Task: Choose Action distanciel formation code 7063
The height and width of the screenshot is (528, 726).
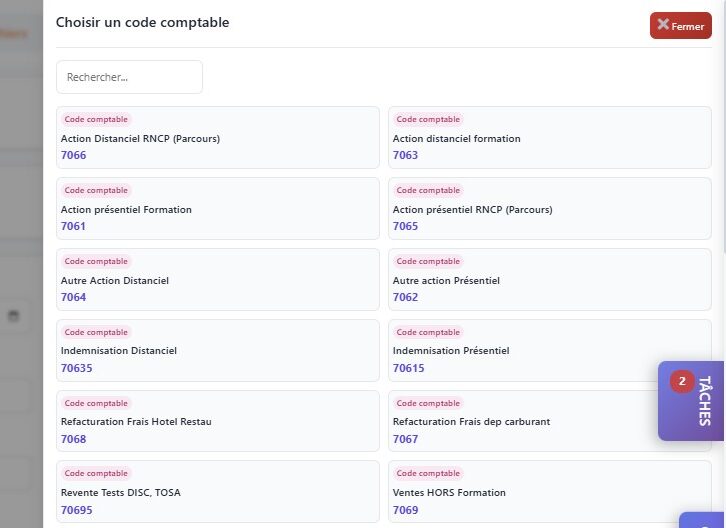Action: point(549,138)
